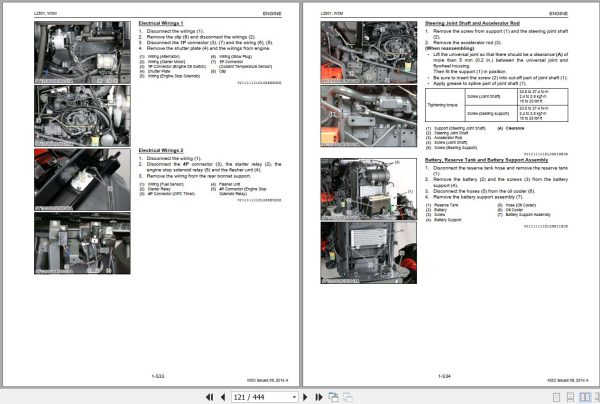Switch to single page view
The image size is (600, 404).
click(x=557, y=397)
